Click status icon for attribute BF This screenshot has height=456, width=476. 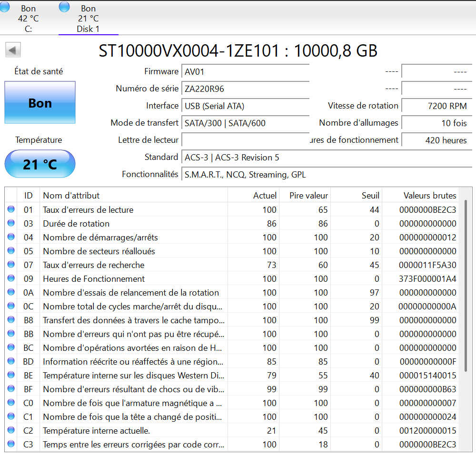pos(11,389)
